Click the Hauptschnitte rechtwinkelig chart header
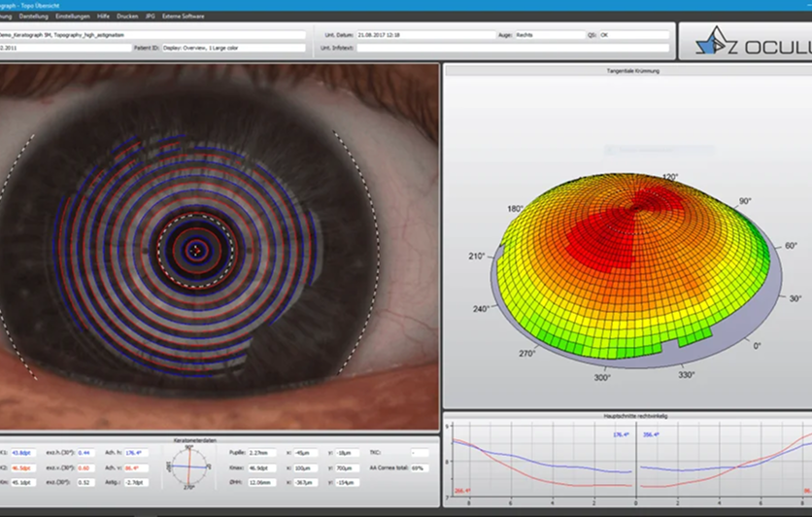The image size is (812, 517). pyautogui.click(x=628, y=416)
